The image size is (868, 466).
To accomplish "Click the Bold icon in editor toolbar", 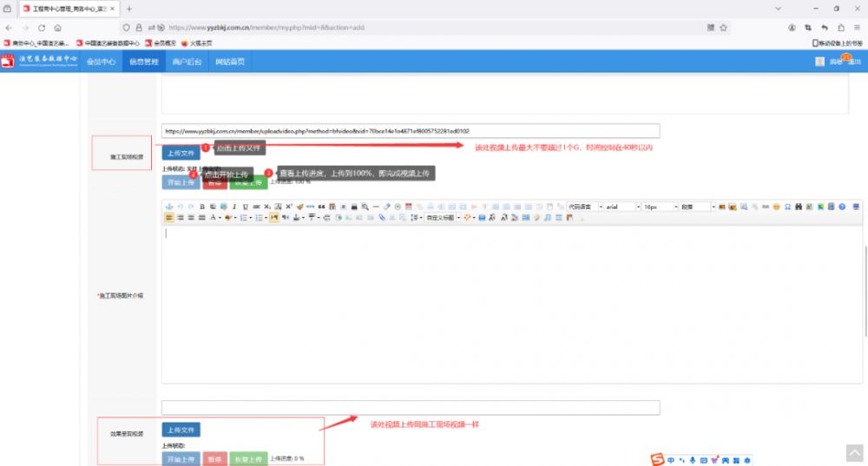I will click(x=202, y=207).
